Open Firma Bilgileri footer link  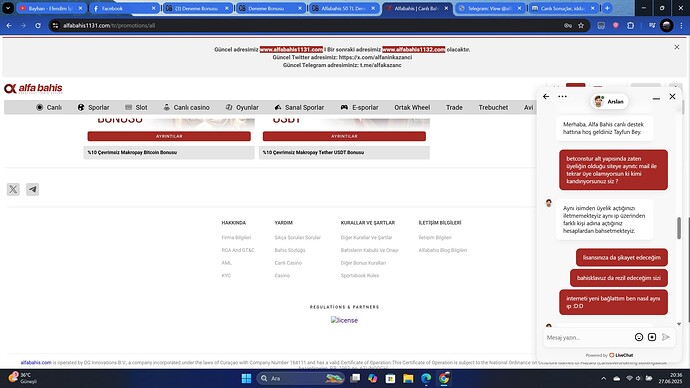coord(236,238)
